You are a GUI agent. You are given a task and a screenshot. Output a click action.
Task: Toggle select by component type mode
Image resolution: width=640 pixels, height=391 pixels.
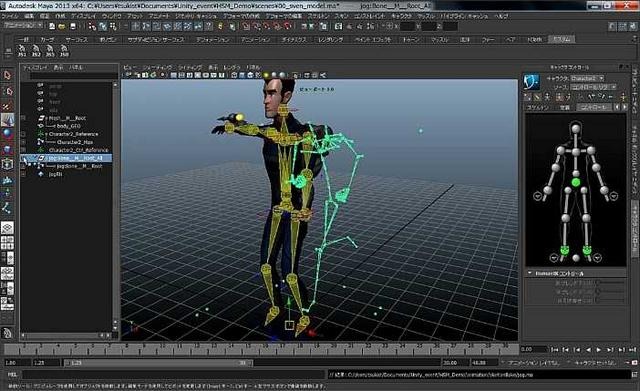click(113, 26)
